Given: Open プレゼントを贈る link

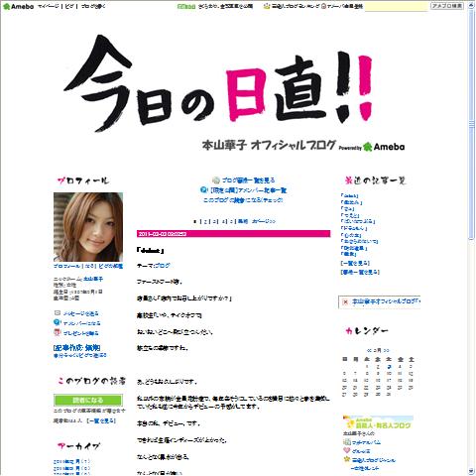Looking at the screenshot, I should point(80,333).
